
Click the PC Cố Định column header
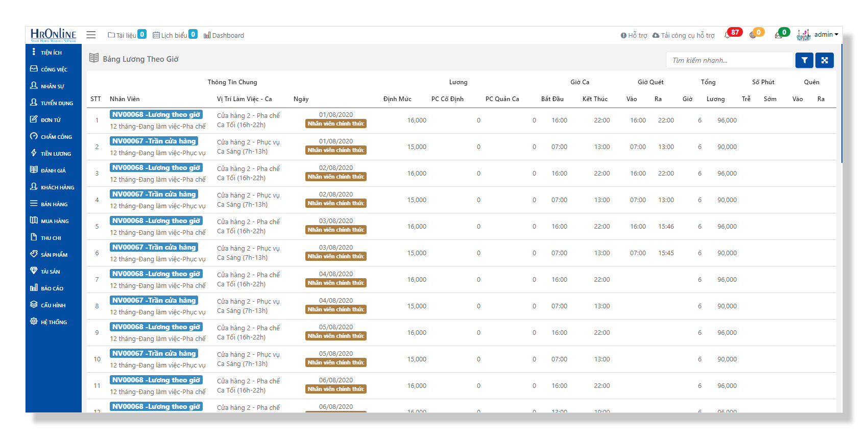pos(447,99)
